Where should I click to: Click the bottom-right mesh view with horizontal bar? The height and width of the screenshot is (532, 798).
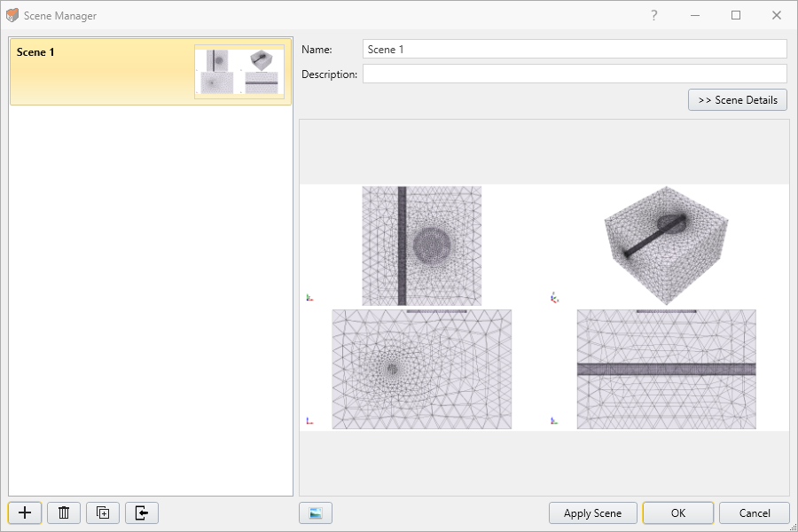click(x=666, y=369)
